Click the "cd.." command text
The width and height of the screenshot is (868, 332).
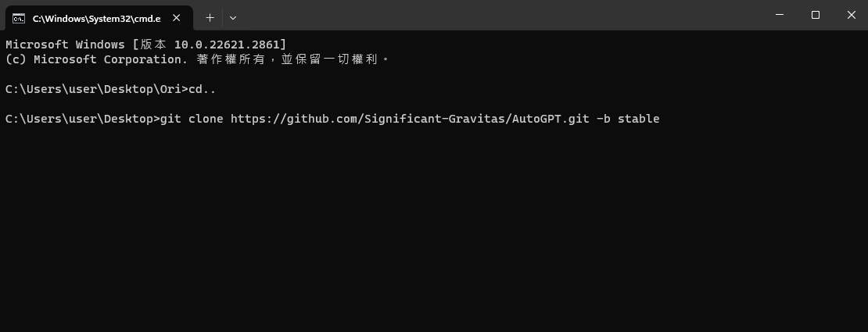coord(203,89)
